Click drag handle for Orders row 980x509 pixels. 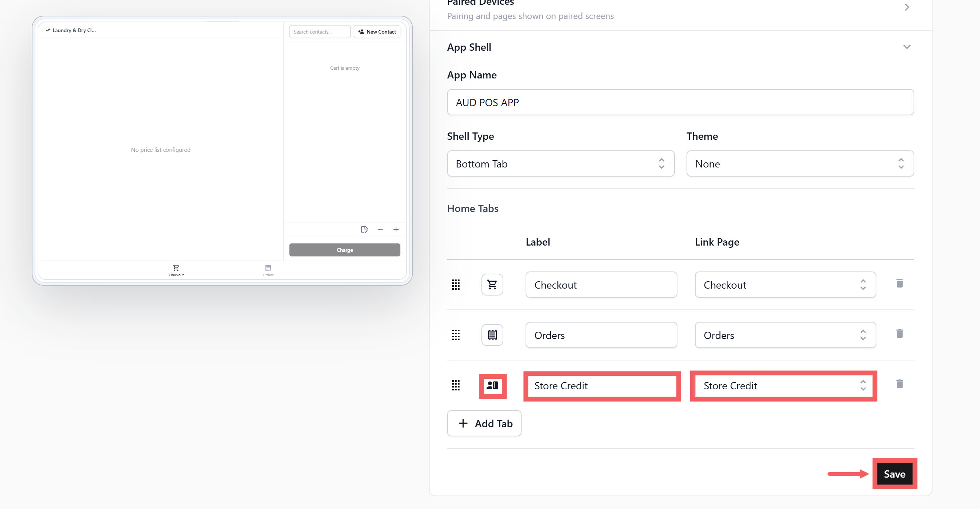coord(456,335)
